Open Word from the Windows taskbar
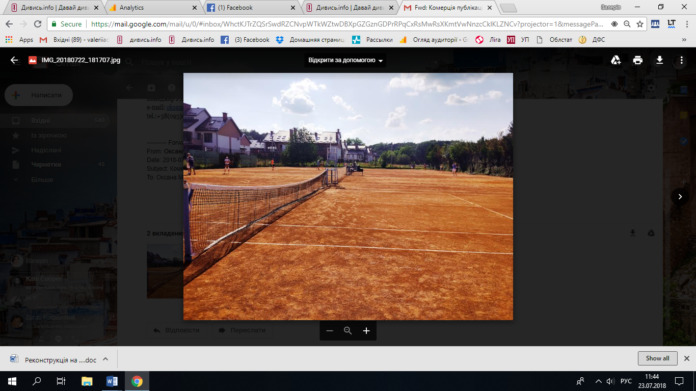Image resolution: width=696 pixels, height=391 pixels. (x=112, y=381)
